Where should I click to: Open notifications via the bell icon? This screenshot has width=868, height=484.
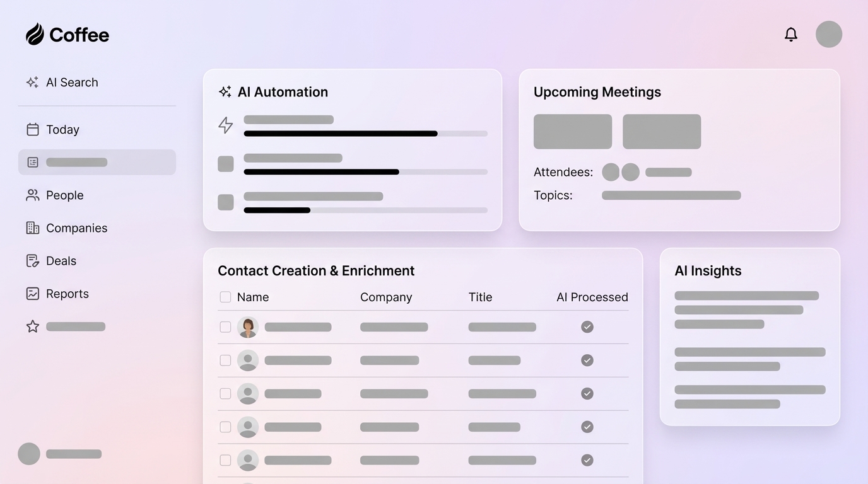pyautogui.click(x=790, y=34)
